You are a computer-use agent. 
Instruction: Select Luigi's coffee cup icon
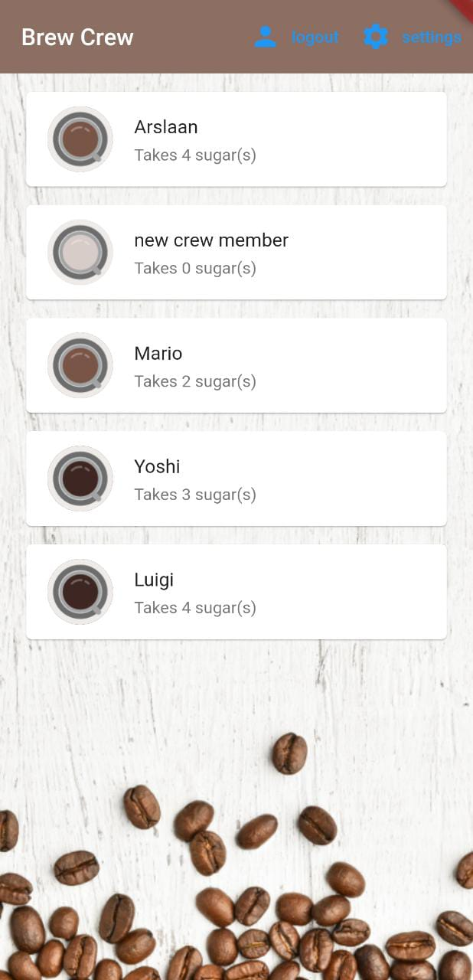[80, 592]
